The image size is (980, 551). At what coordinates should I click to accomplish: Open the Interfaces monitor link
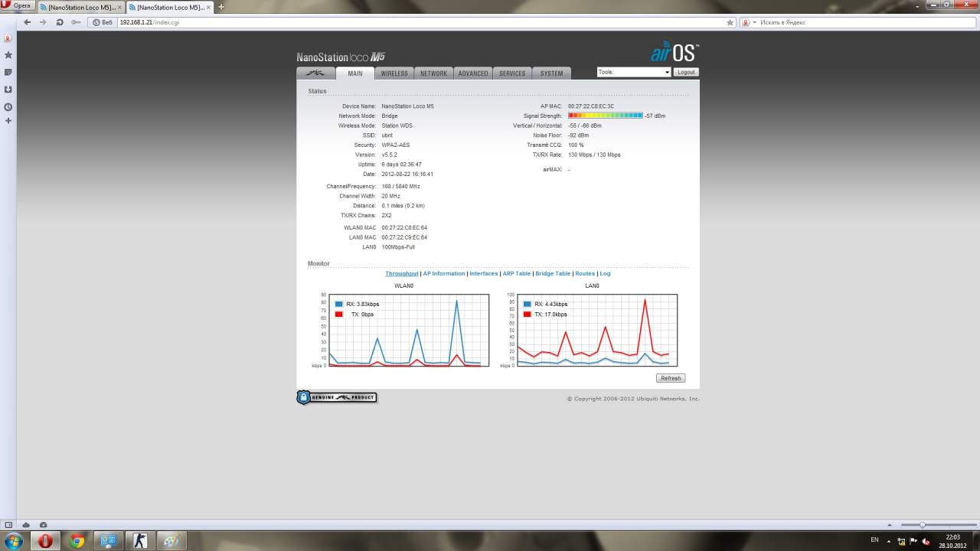pos(483,273)
